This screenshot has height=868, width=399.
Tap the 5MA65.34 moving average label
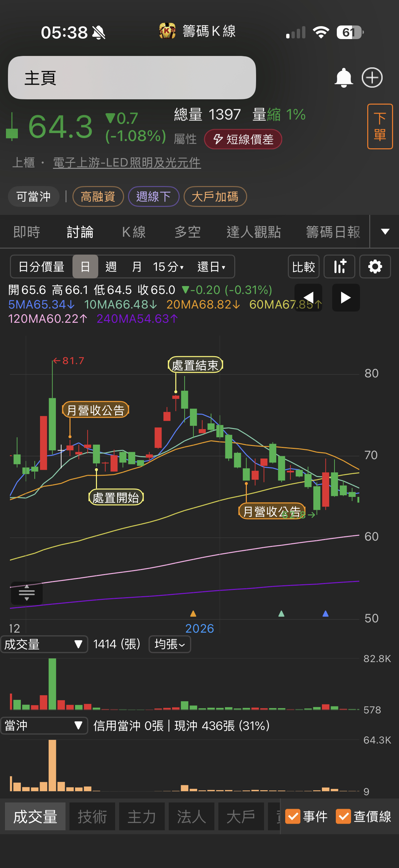point(41,304)
